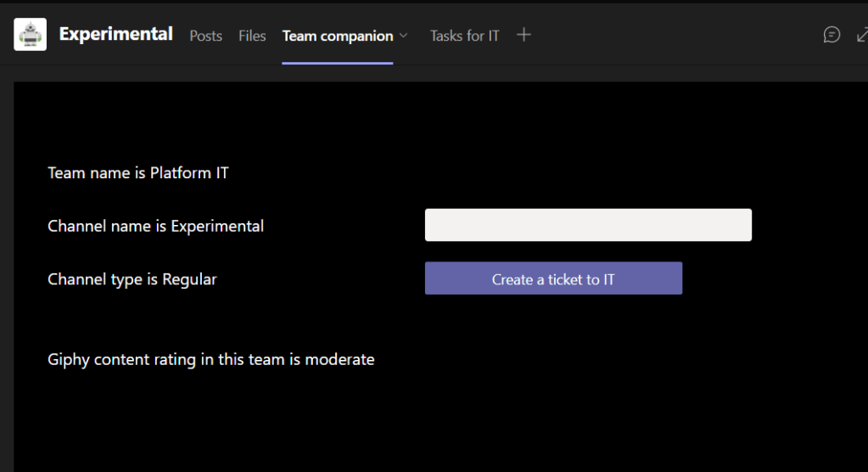The width and height of the screenshot is (868, 472).
Task: Open the Files tab
Action: pyautogui.click(x=252, y=36)
